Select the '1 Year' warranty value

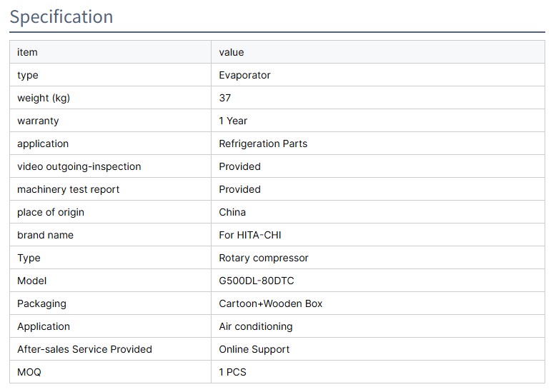(233, 121)
